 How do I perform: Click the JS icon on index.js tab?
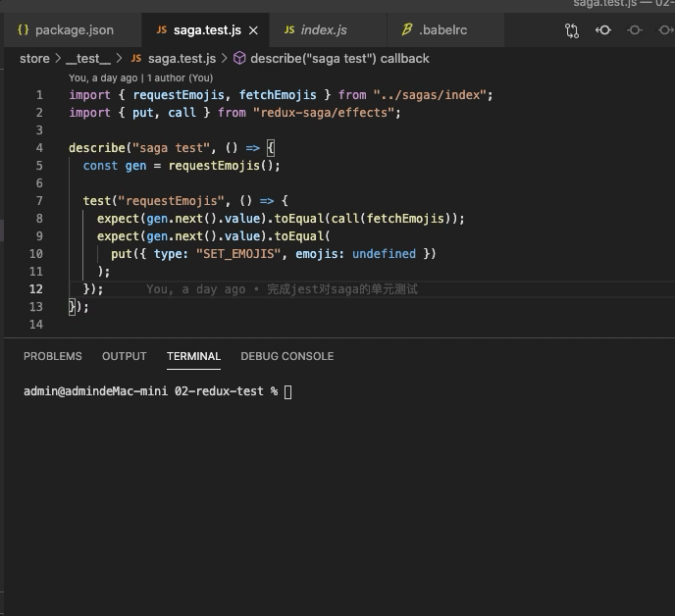tap(289, 30)
